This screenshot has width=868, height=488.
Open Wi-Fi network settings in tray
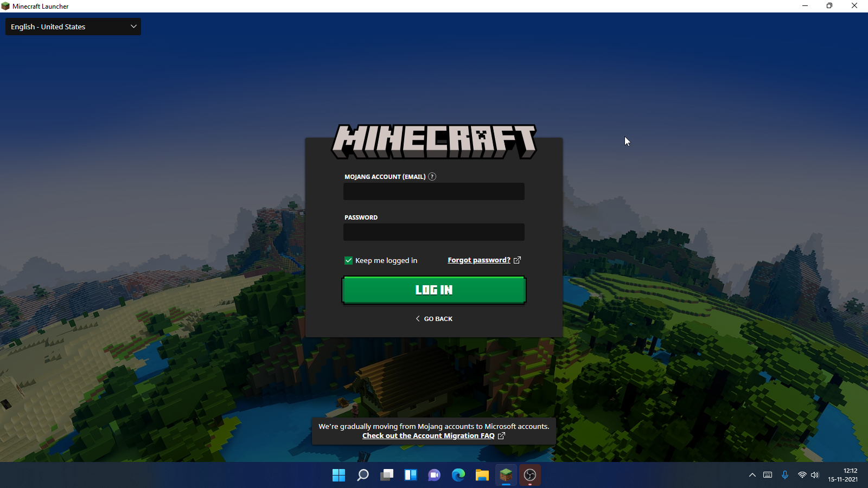click(x=802, y=475)
